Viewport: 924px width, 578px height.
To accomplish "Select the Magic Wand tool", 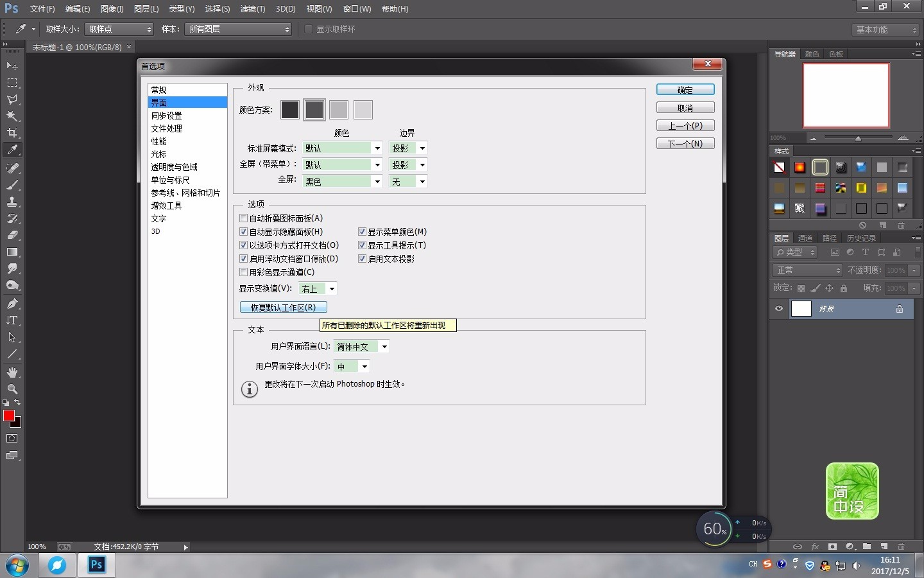I will [x=12, y=116].
